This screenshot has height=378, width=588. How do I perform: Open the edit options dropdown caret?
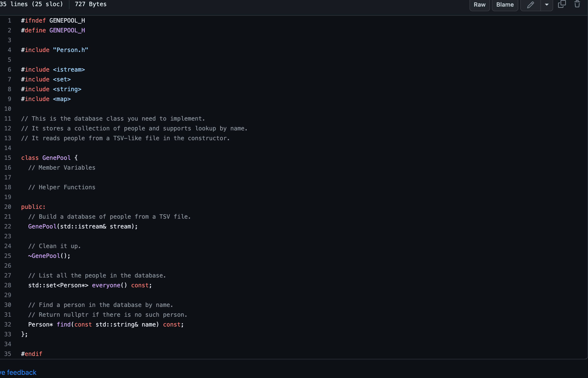coord(547,5)
